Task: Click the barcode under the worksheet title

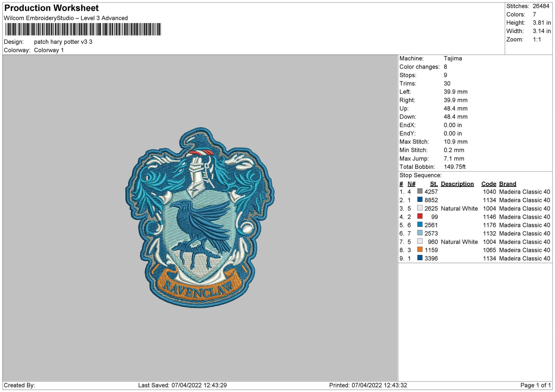Action: [x=83, y=30]
